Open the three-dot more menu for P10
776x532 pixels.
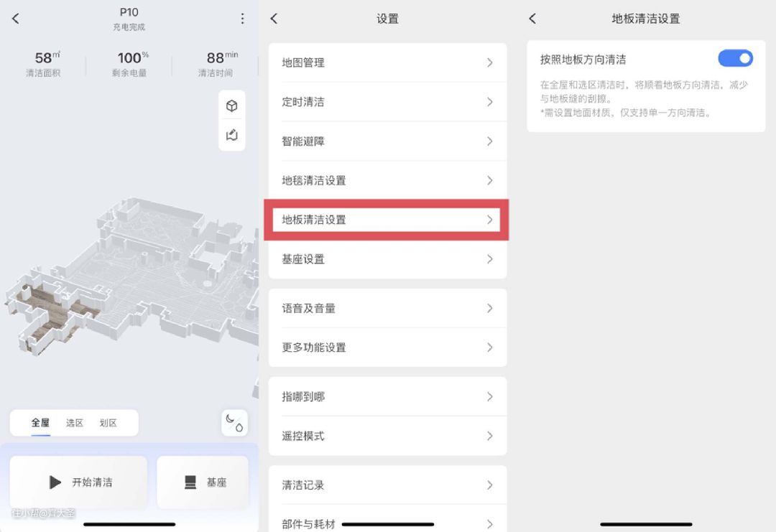click(x=242, y=19)
